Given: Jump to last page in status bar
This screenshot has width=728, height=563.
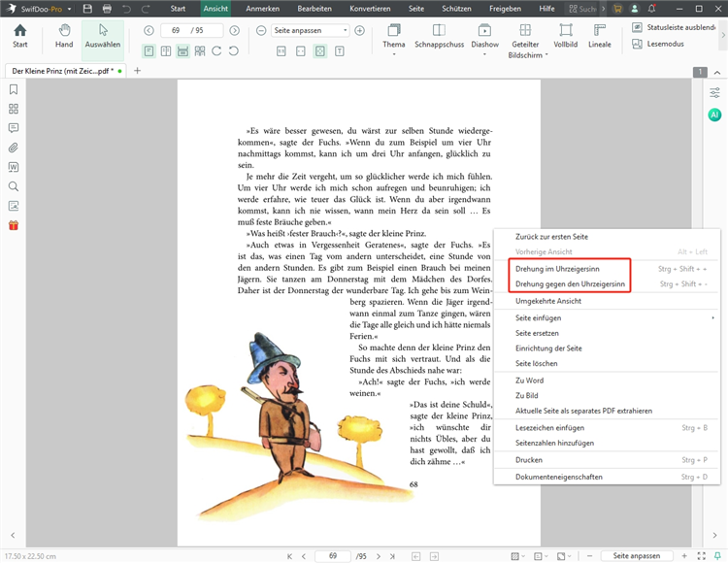Looking at the screenshot, I should (x=392, y=556).
